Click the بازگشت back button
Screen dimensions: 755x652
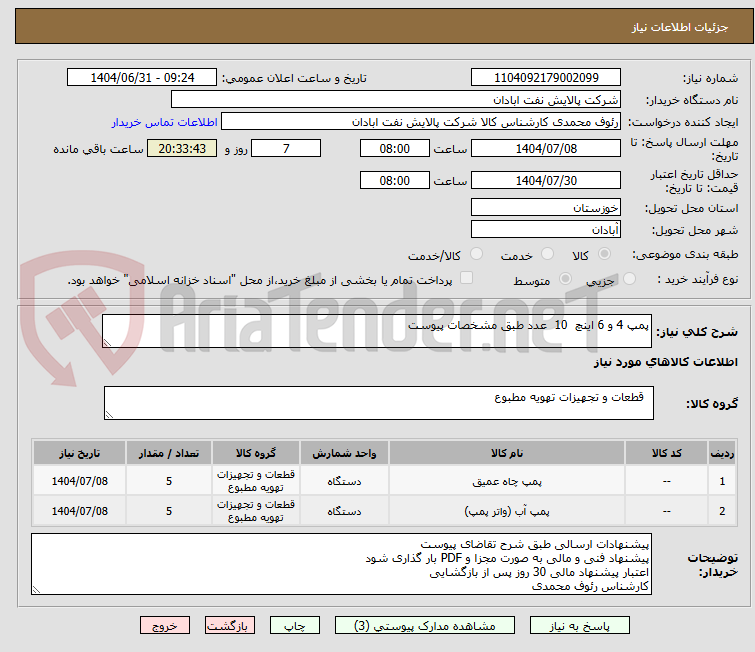[230, 626]
